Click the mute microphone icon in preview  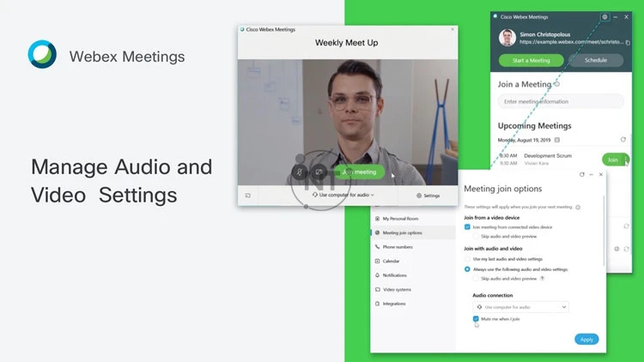click(301, 172)
